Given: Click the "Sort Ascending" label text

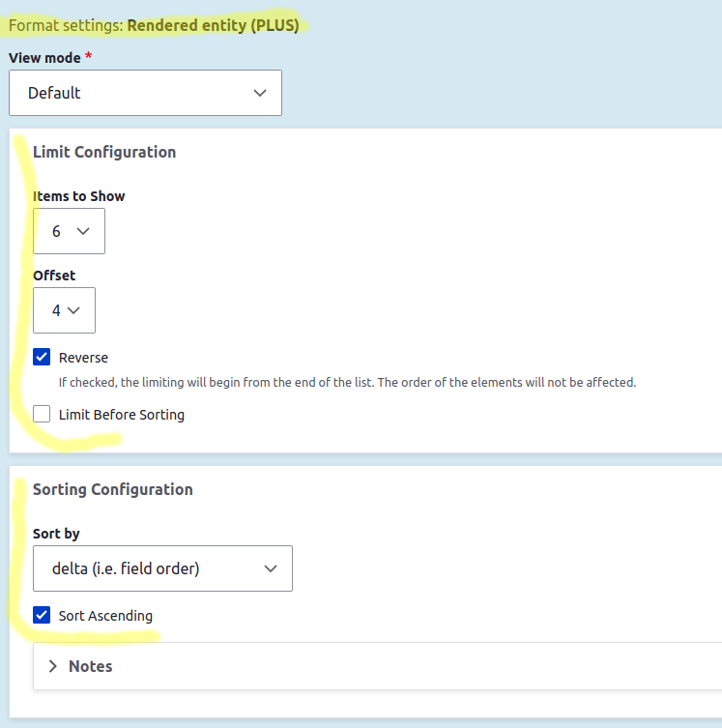Looking at the screenshot, I should click(105, 616).
